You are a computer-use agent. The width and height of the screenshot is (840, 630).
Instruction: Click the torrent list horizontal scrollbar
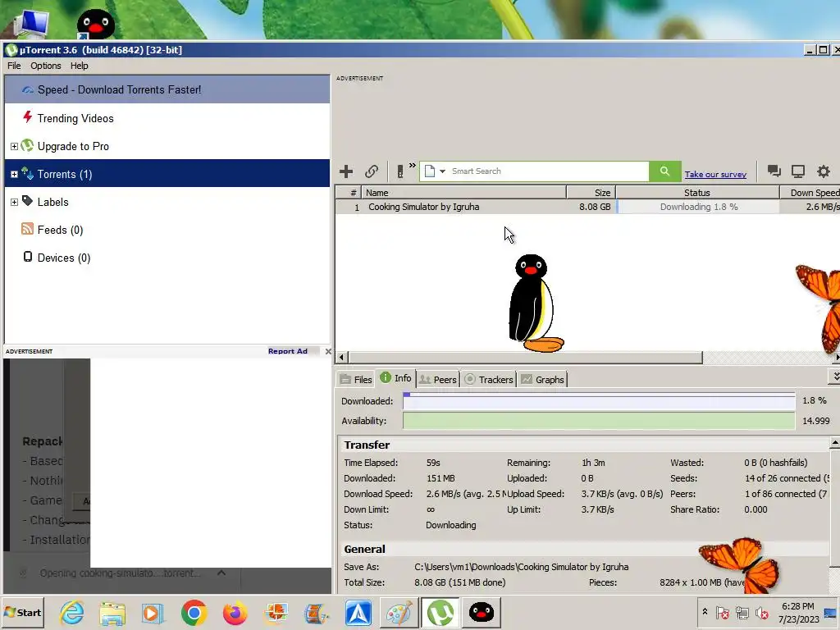(526, 358)
